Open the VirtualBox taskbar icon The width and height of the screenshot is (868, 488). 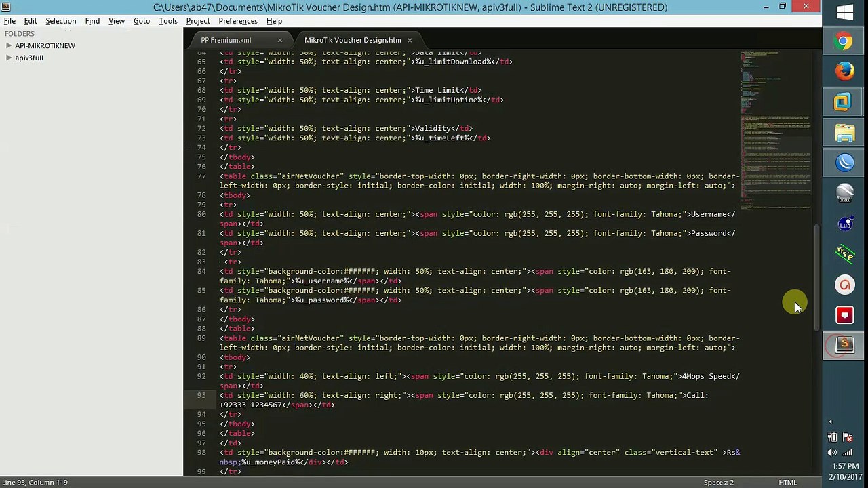[x=844, y=102]
